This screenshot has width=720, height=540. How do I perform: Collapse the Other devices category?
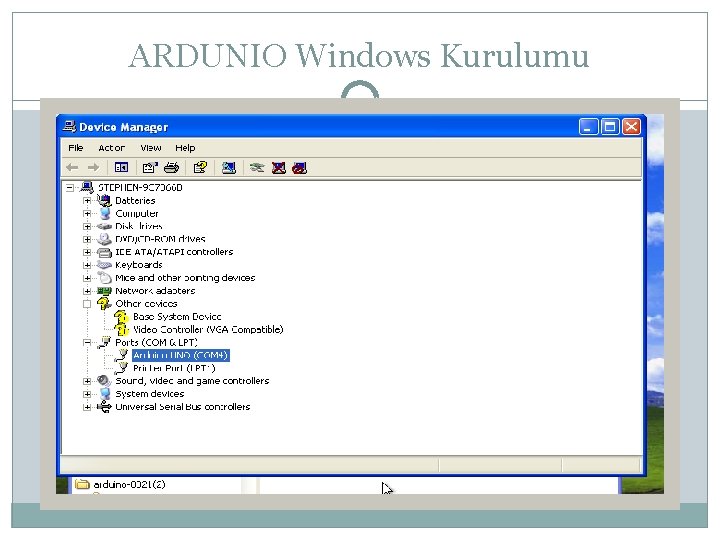click(87, 304)
